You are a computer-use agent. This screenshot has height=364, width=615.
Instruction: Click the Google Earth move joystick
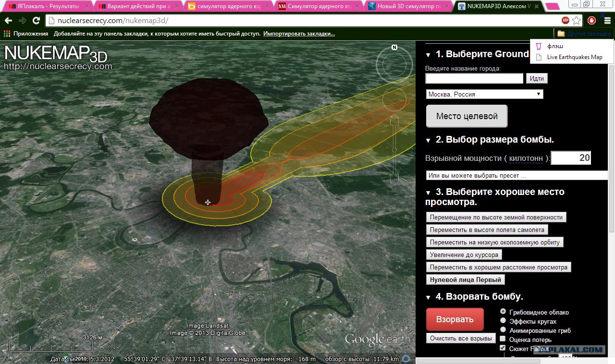pos(394,100)
